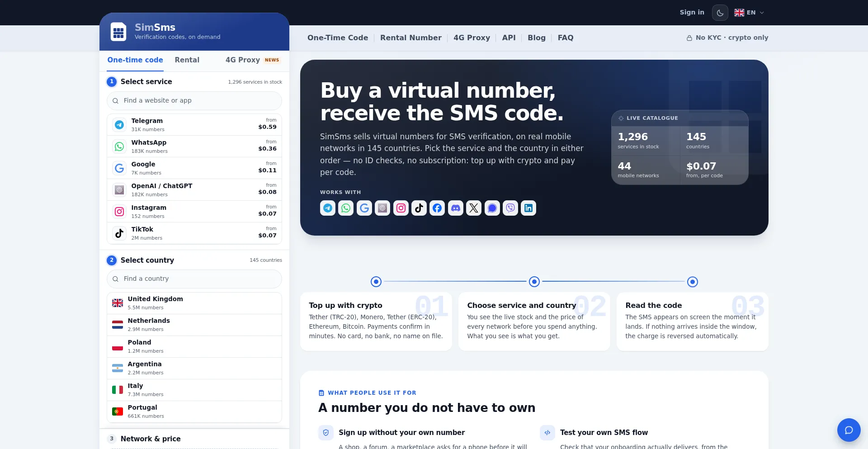The height and width of the screenshot is (449, 868).
Task: Click the Viber icon under Works With
Action: (510, 208)
